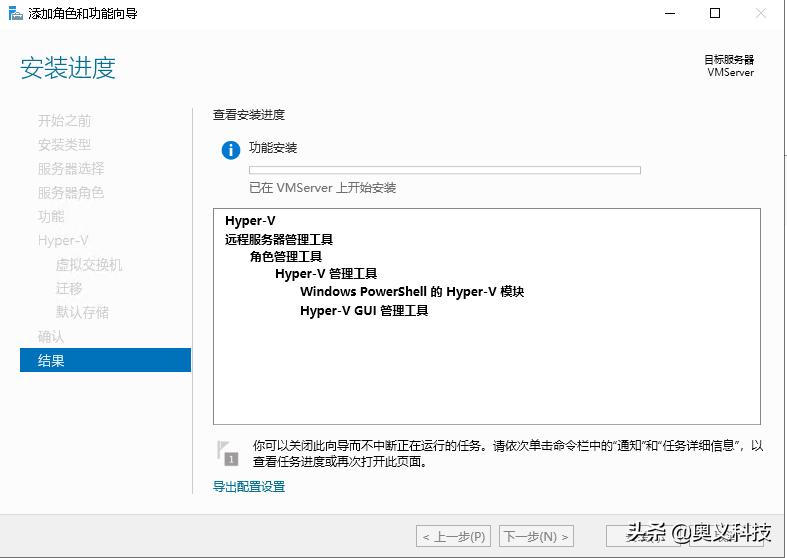Open the 导出配置设置 link
The height and width of the screenshot is (558, 787).
pos(249,486)
